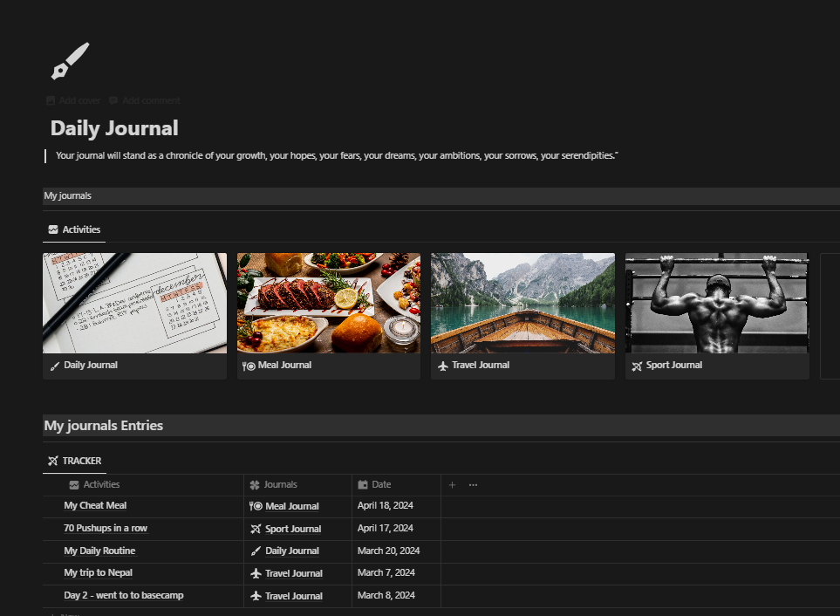
Task: Click the pen icon on the Daily Journal card
Action: [x=53, y=365]
